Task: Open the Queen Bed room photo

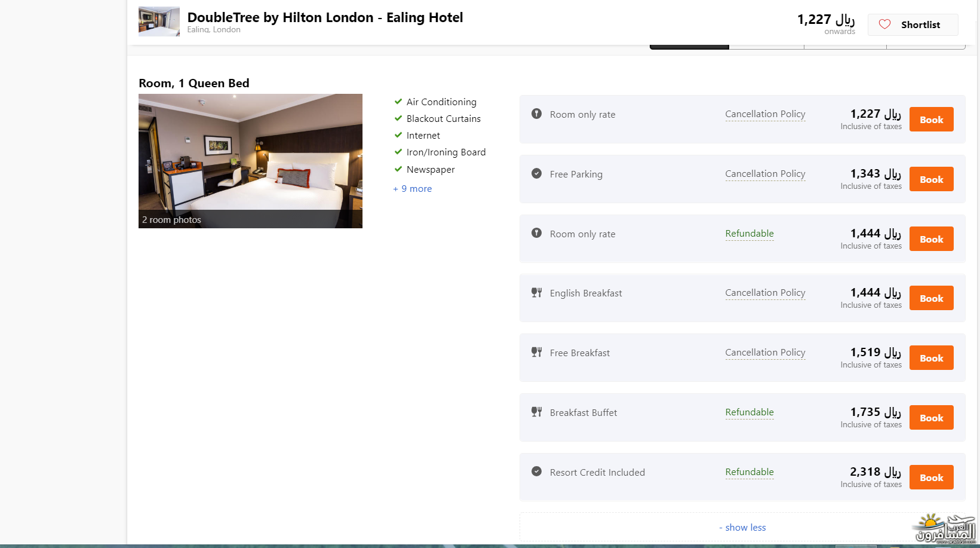Action: point(250,161)
